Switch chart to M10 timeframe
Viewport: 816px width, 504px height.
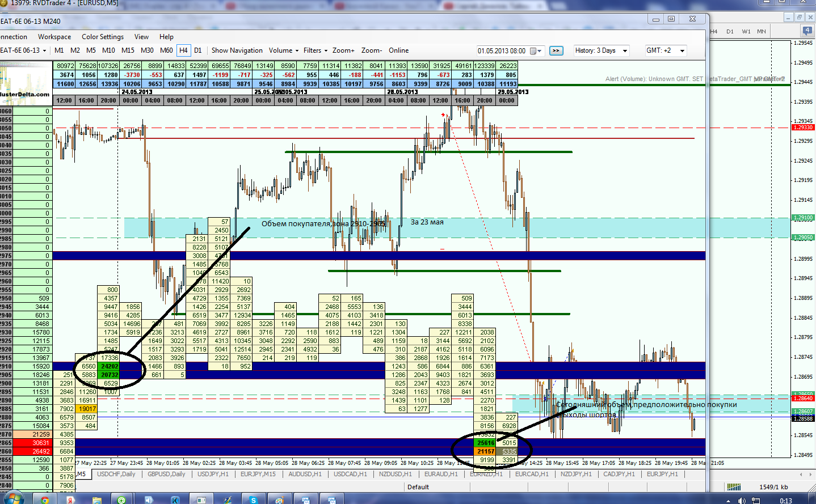[x=108, y=50]
